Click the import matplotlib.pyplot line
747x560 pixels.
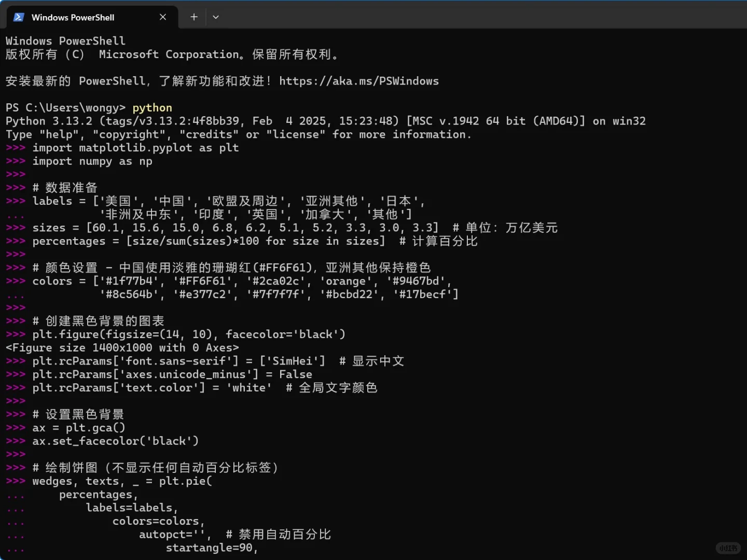[x=135, y=147]
